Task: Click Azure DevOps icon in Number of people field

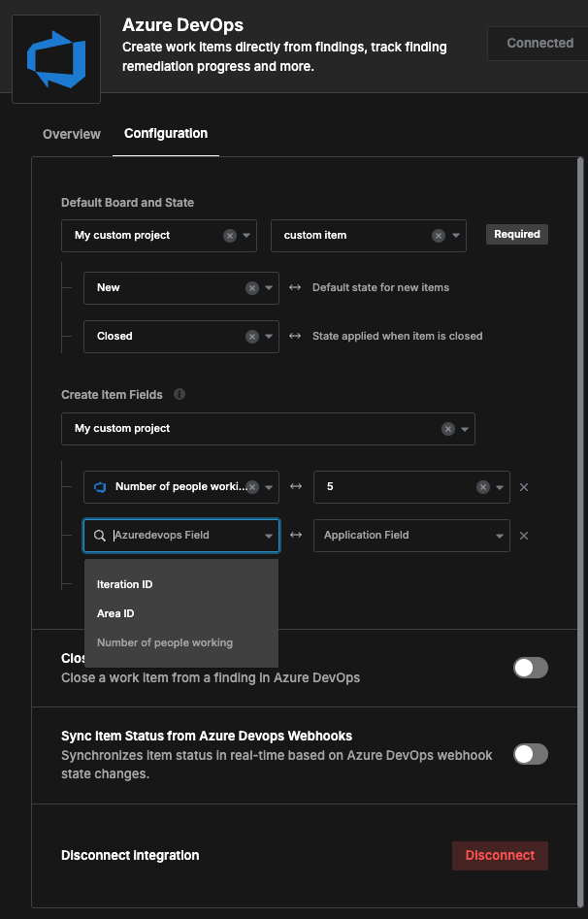Action: click(100, 487)
